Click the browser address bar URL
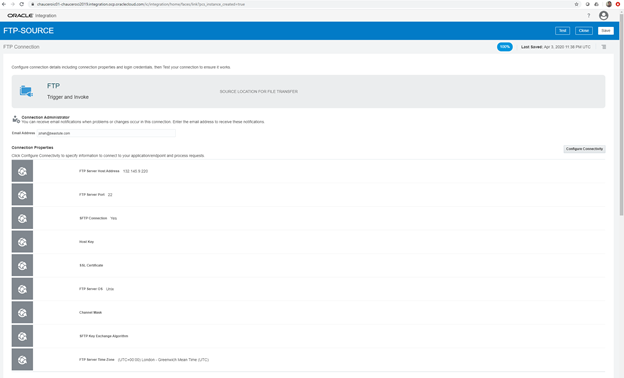 coord(141,4)
